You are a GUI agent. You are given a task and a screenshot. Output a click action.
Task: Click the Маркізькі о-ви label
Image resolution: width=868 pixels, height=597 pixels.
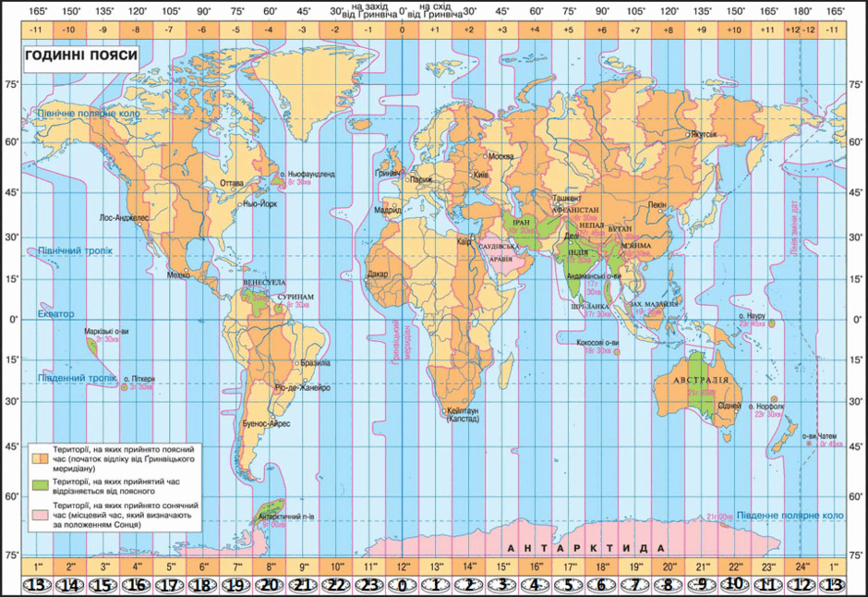point(106,331)
